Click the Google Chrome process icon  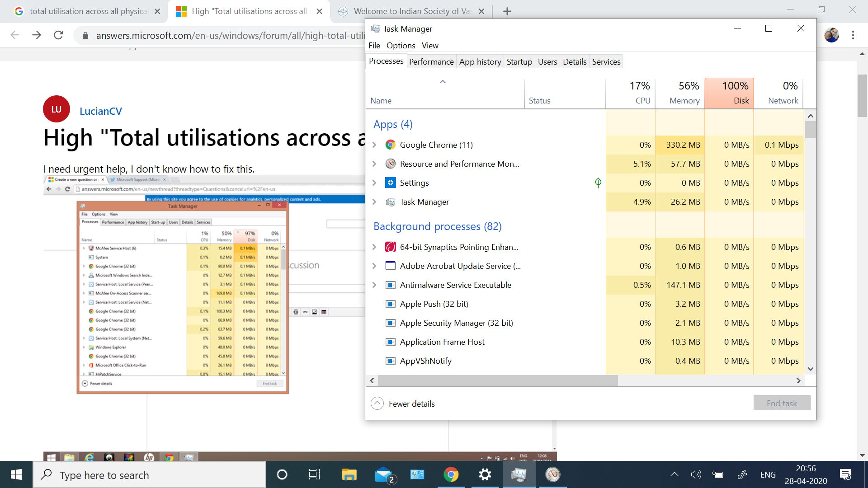390,145
